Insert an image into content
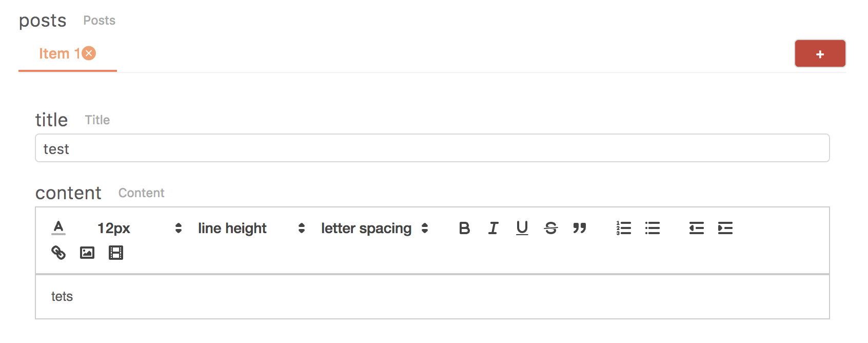The image size is (868, 343). pos(87,253)
